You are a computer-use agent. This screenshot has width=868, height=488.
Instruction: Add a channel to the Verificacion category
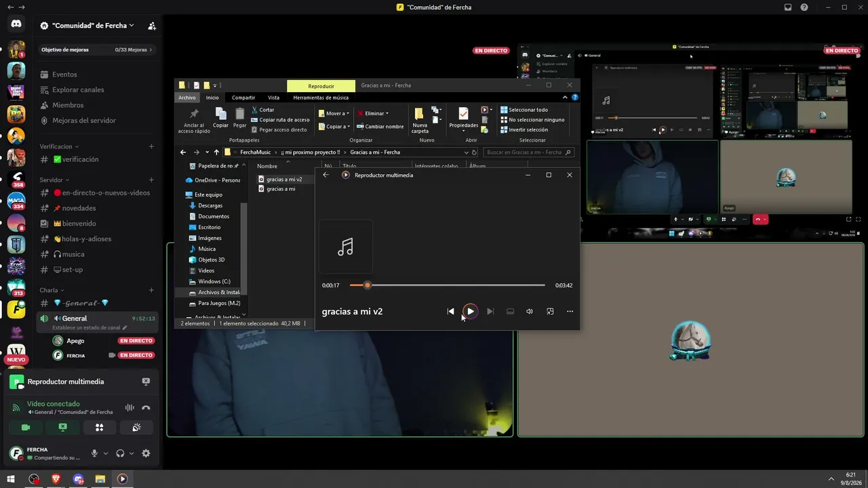[151, 146]
